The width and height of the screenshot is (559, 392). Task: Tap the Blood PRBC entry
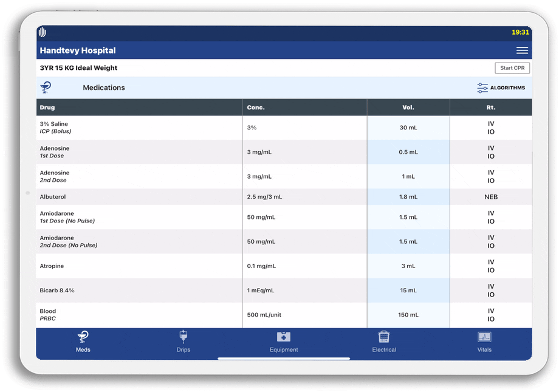click(139, 315)
